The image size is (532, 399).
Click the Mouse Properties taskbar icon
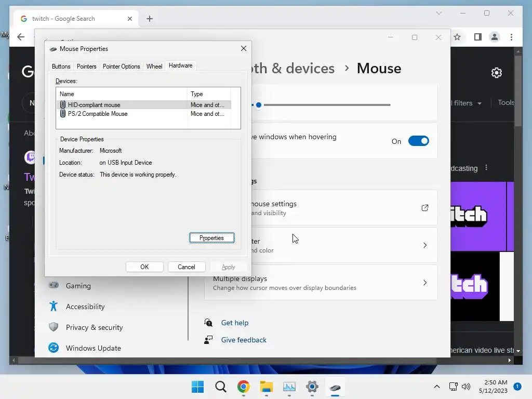point(335,387)
